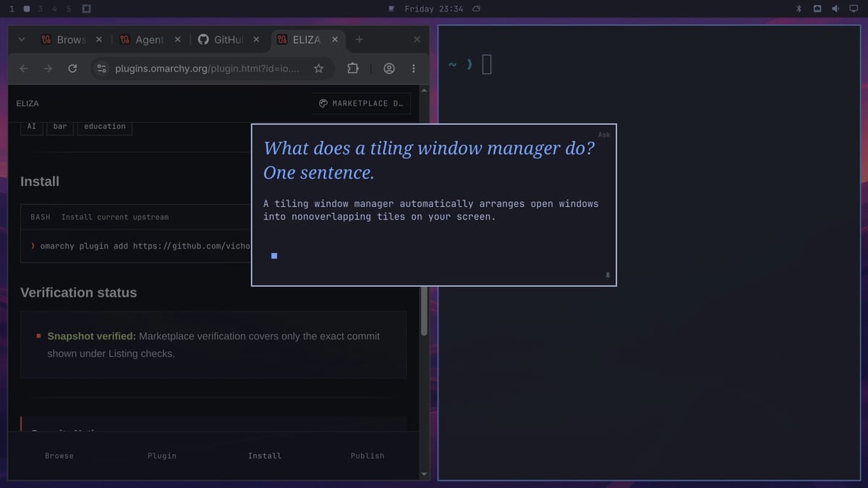Screen dimensions: 868x488
Task: Close the Agent browser tab
Action: click(178, 40)
